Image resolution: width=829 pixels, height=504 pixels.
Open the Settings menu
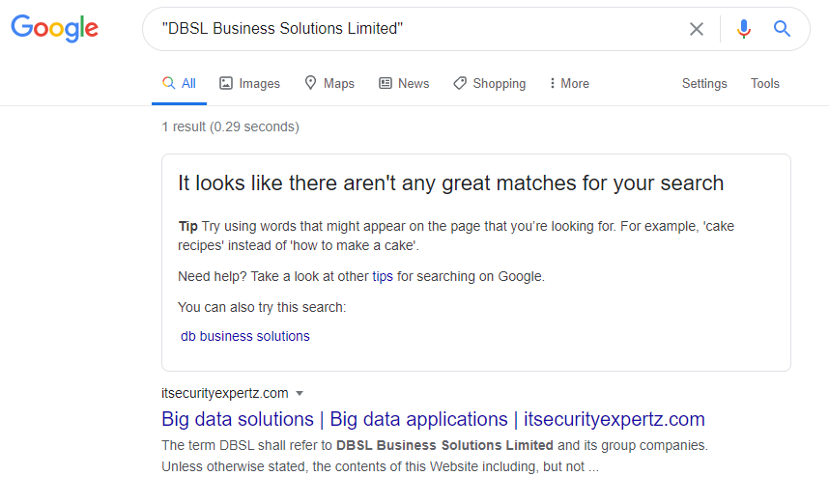pyautogui.click(x=704, y=83)
